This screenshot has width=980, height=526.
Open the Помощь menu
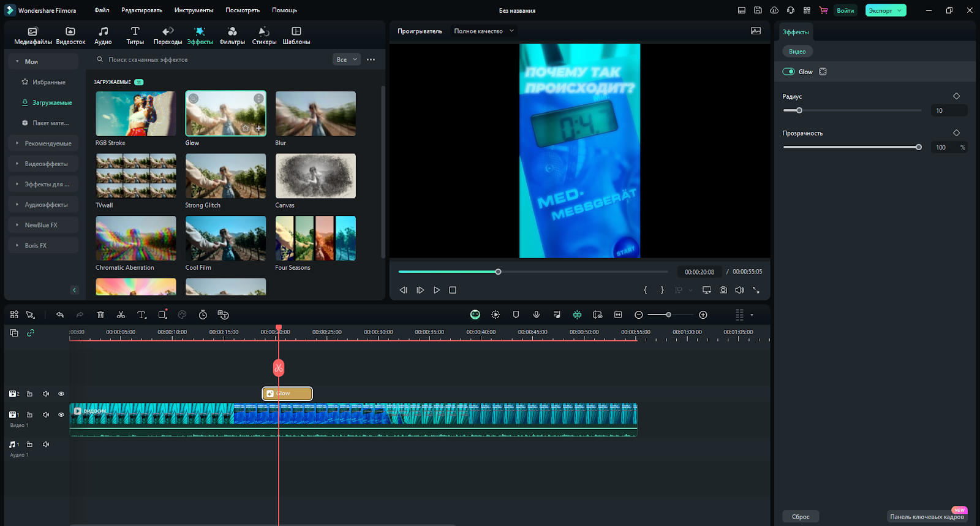tap(284, 10)
